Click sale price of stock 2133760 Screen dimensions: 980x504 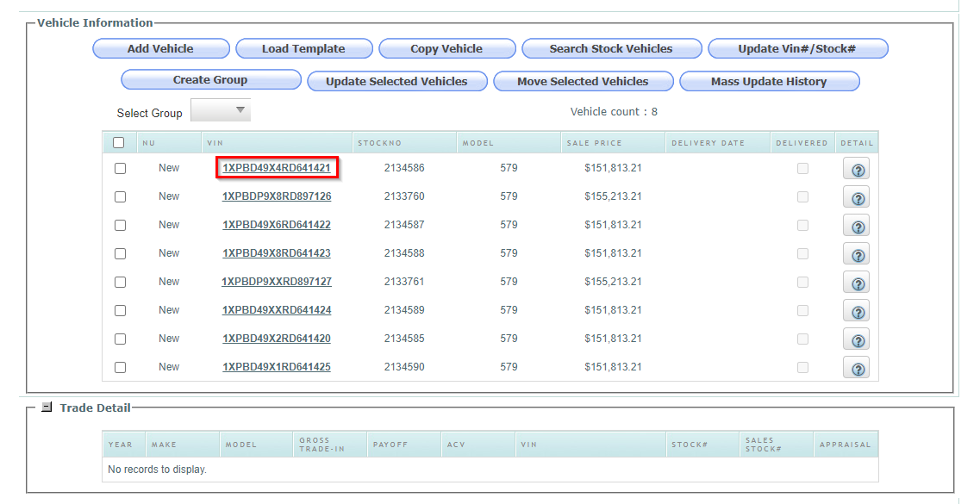click(613, 196)
